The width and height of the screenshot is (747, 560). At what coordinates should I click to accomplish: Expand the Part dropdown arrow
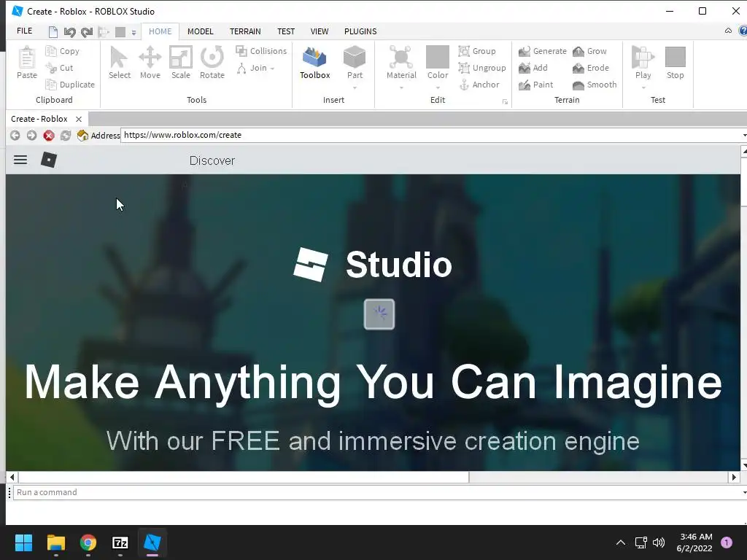click(x=355, y=87)
